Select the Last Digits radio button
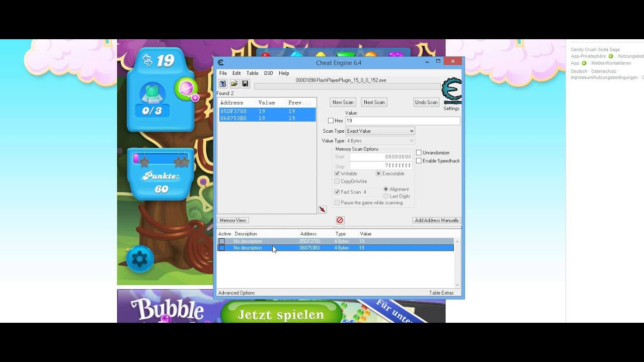The height and width of the screenshot is (362, 644). (386, 196)
